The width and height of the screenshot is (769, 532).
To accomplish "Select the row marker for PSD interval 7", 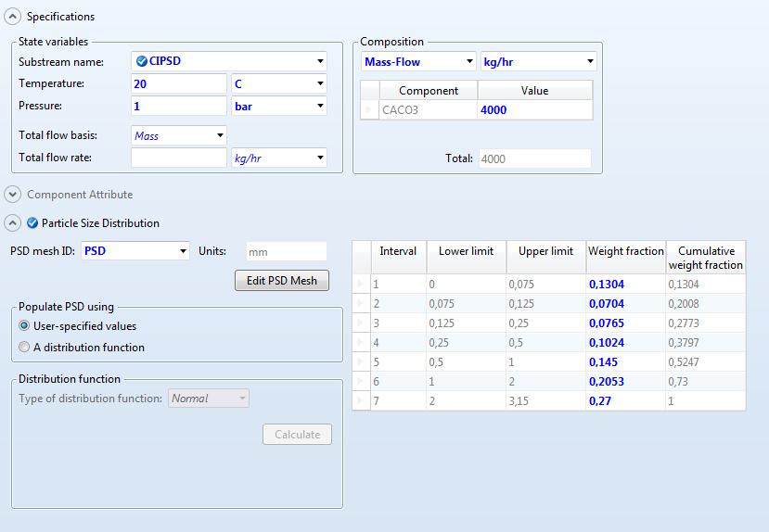I will click(362, 400).
